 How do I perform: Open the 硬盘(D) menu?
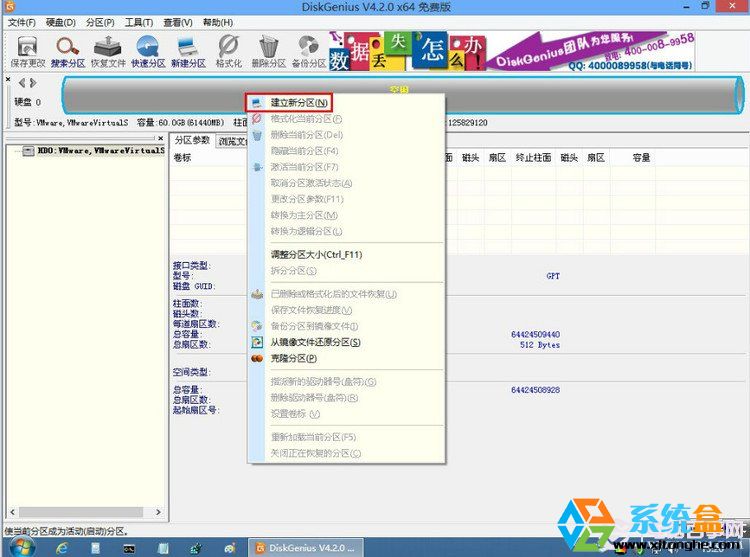[x=61, y=22]
